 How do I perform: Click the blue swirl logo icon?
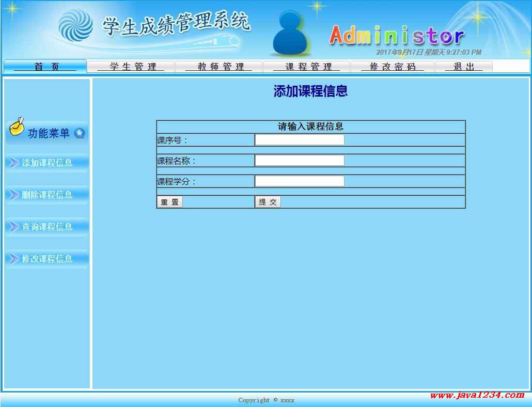tap(75, 26)
